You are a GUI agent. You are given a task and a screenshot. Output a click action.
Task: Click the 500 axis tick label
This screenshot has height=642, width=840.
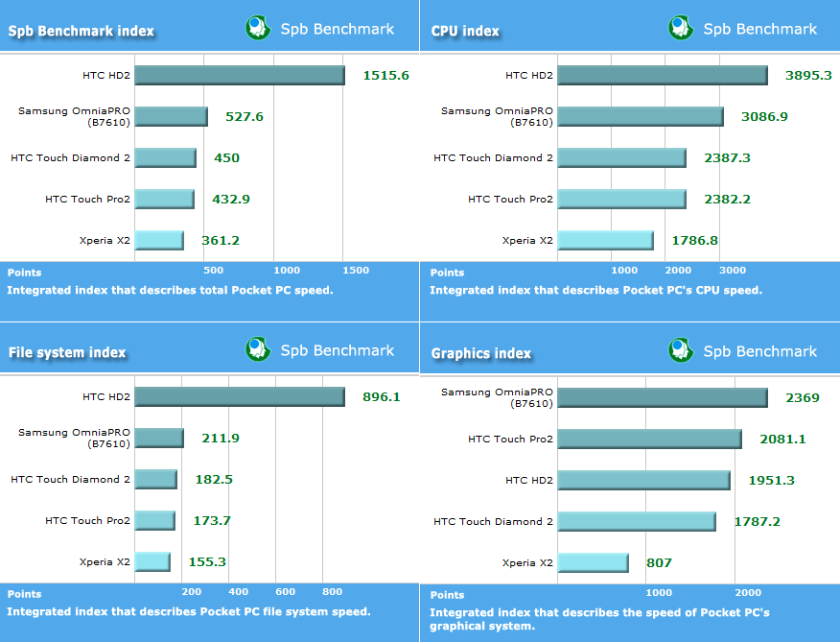pyautogui.click(x=213, y=271)
